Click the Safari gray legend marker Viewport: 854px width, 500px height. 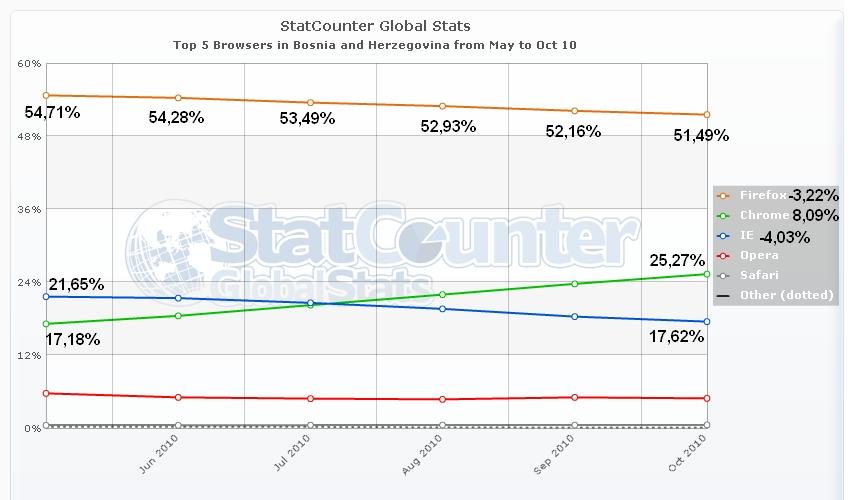click(723, 276)
